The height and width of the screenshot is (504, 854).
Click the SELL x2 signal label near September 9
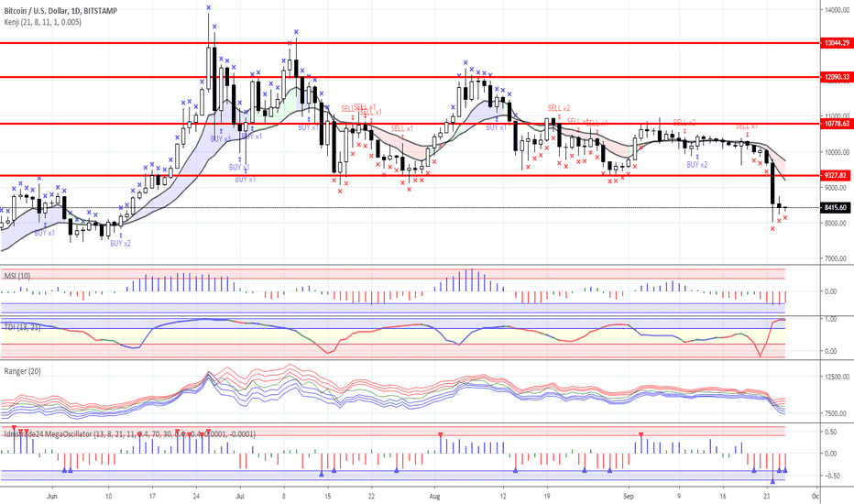pyautogui.click(x=684, y=123)
